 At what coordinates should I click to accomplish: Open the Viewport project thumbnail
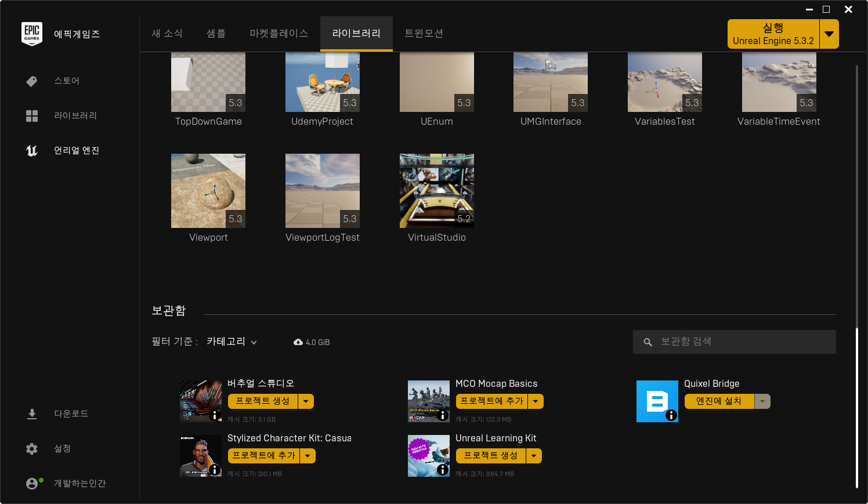(x=208, y=191)
